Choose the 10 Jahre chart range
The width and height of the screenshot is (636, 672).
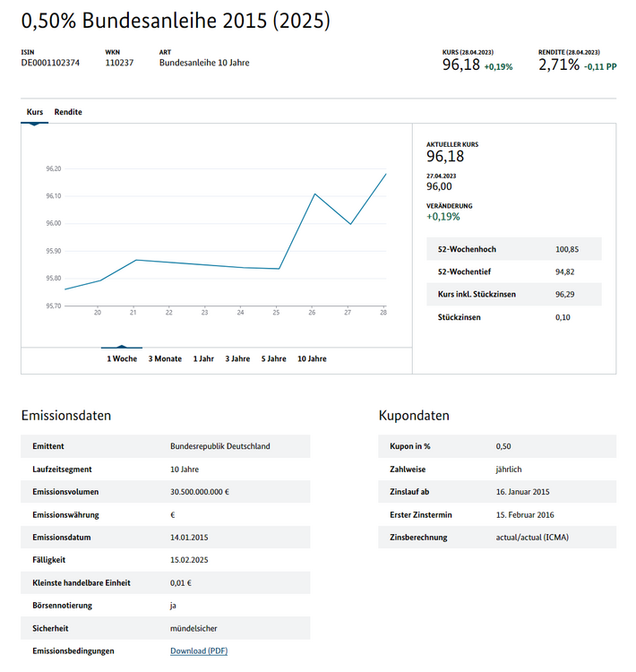click(x=312, y=358)
